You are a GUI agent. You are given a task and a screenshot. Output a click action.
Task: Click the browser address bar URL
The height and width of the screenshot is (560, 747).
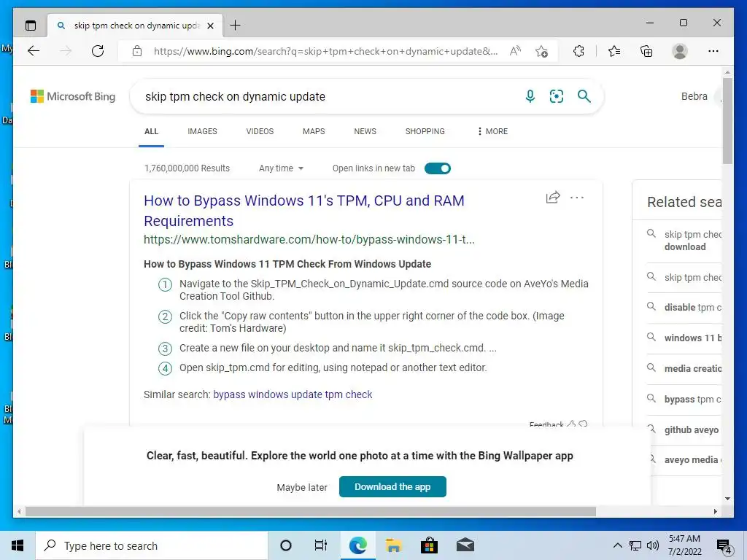[325, 51]
